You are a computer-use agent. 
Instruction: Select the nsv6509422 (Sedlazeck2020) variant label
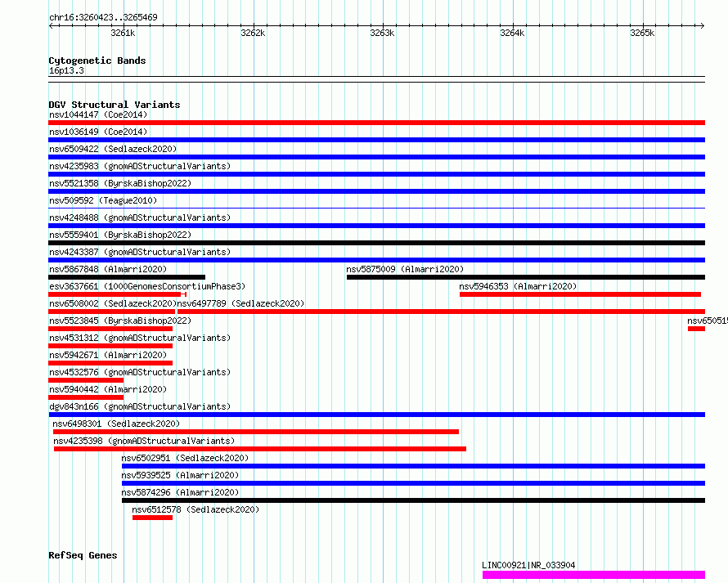pyautogui.click(x=113, y=149)
